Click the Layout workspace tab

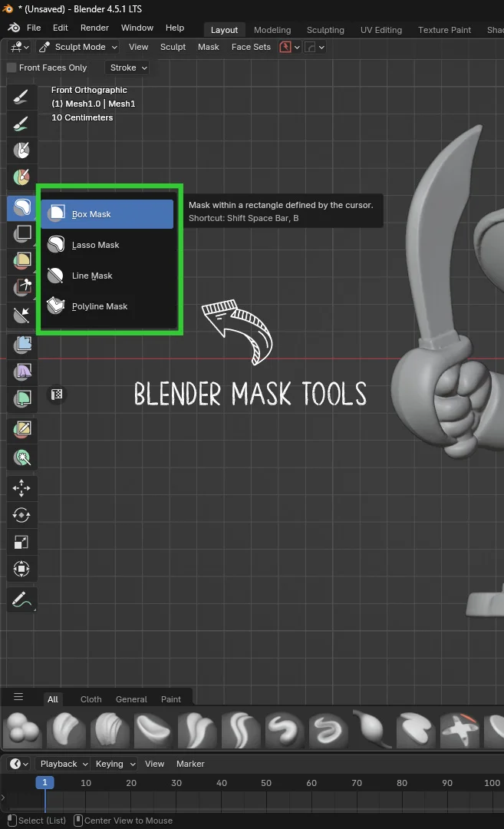224,30
